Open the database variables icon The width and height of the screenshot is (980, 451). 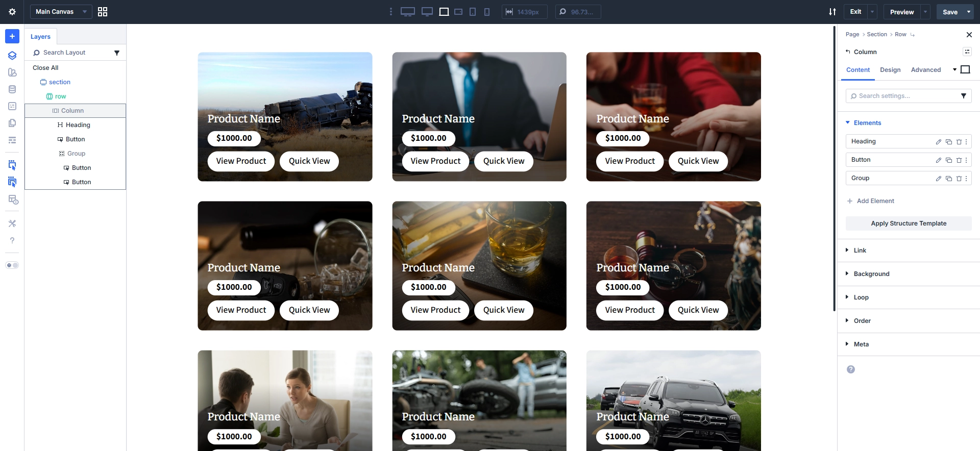pyautogui.click(x=12, y=89)
